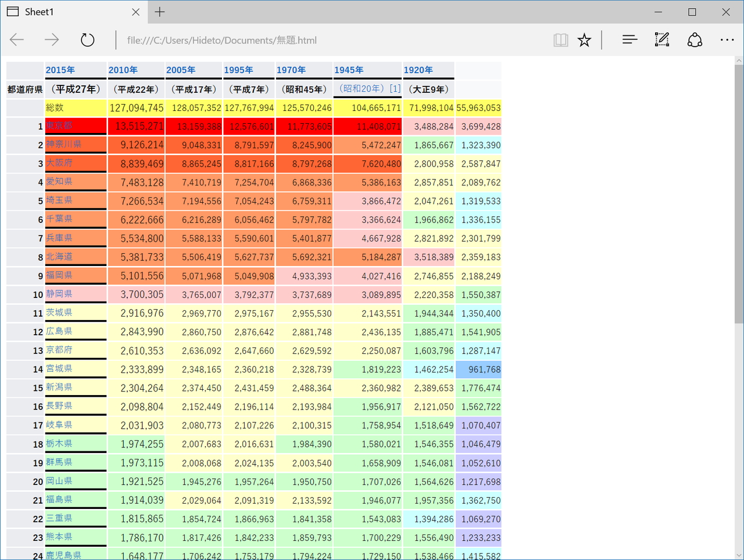Follow the [1] footnote link

tap(395, 88)
